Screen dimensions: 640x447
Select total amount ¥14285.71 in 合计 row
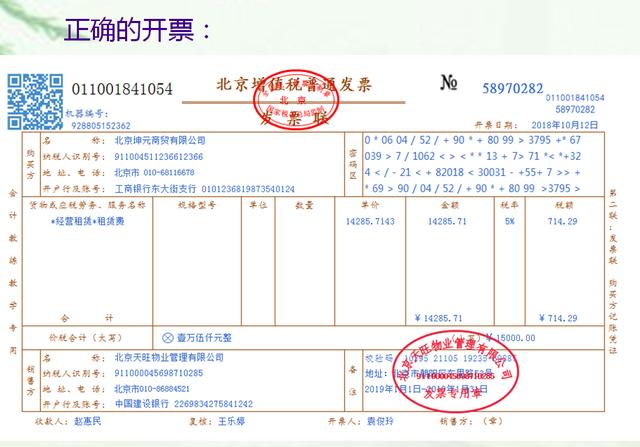438,318
